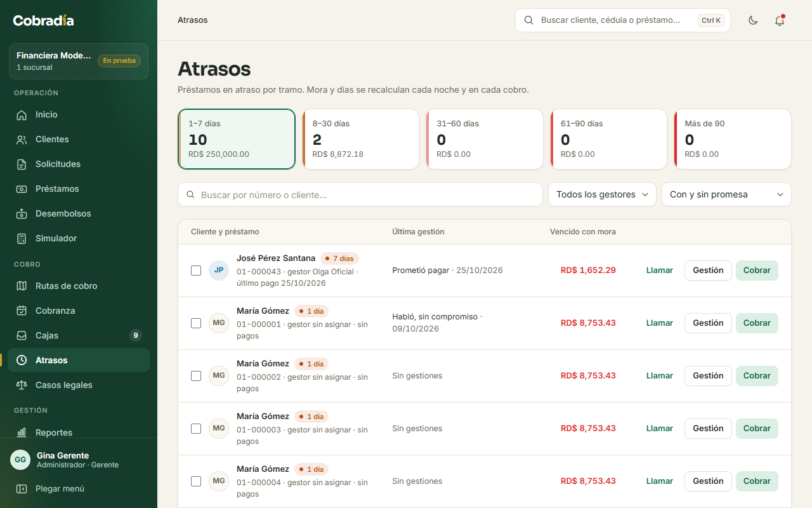The image size is (812, 508).
Task: Select checkbox for loan 01-000004
Action: 196,481
